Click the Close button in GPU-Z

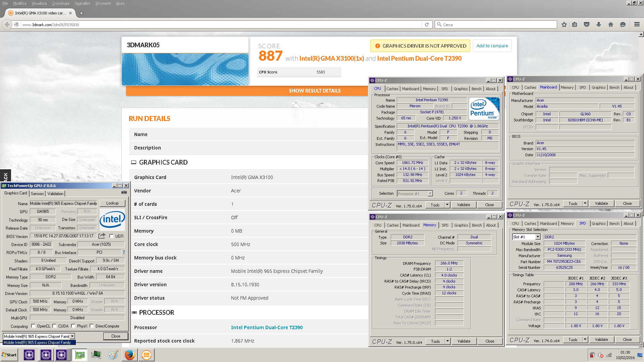(116, 336)
